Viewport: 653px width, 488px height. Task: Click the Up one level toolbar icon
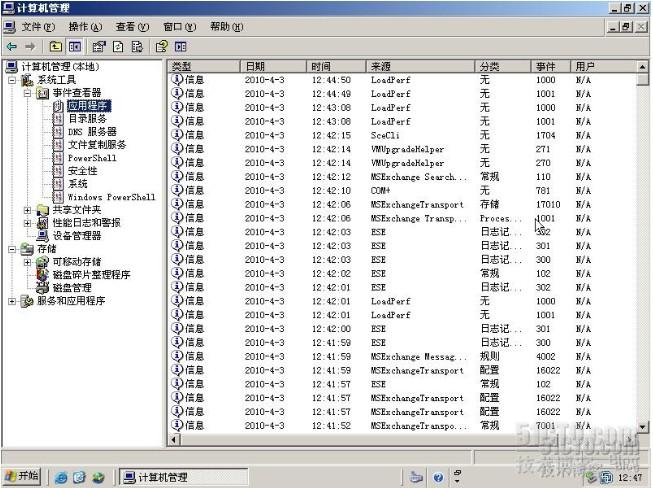click(x=55, y=47)
